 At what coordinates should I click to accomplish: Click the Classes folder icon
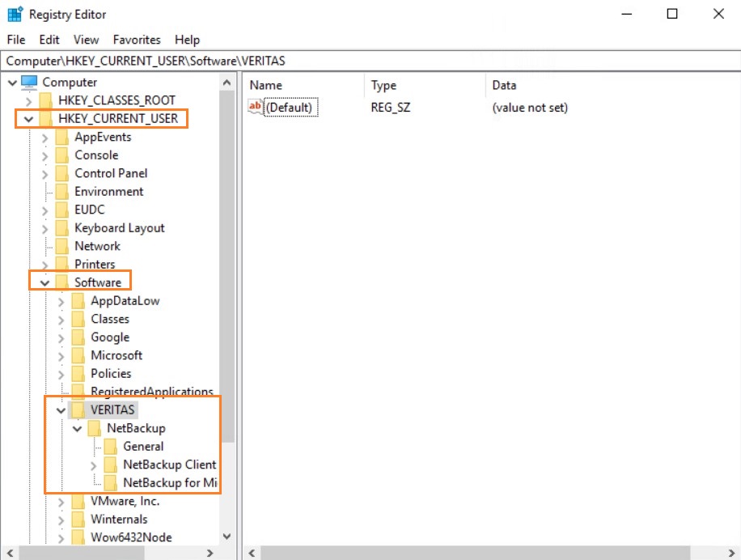pyautogui.click(x=78, y=319)
